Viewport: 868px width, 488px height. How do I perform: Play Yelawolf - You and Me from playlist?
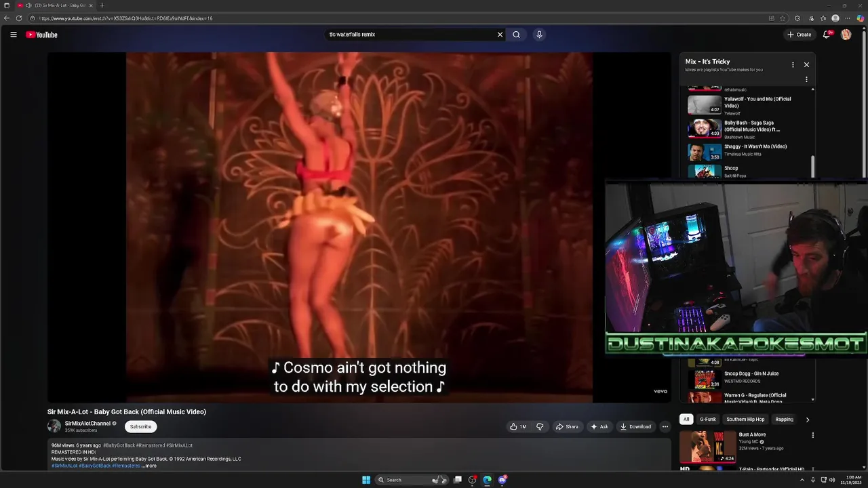(x=750, y=104)
